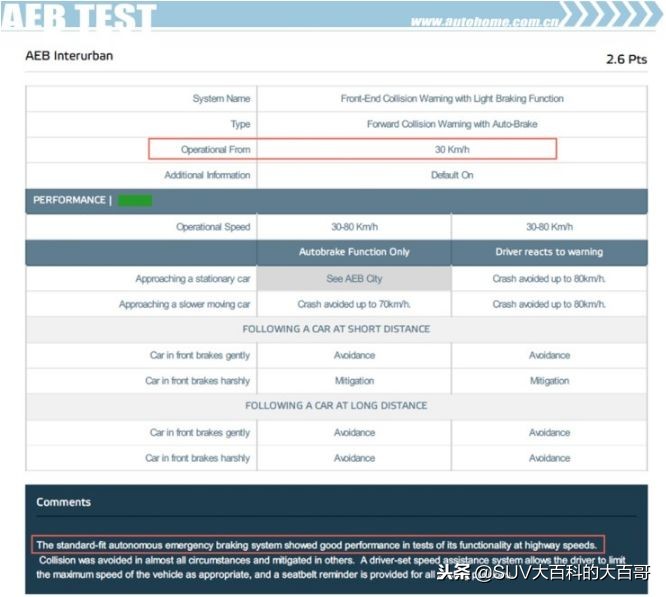Viewport: 666px width, 597px height.
Task: Click the Default On value
Action: 452,175
